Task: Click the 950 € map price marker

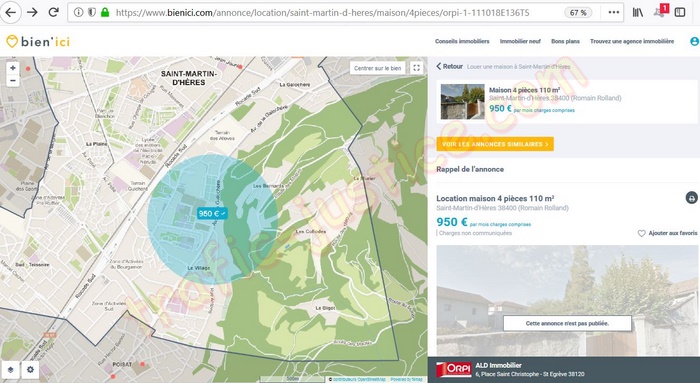Action: pyautogui.click(x=212, y=213)
